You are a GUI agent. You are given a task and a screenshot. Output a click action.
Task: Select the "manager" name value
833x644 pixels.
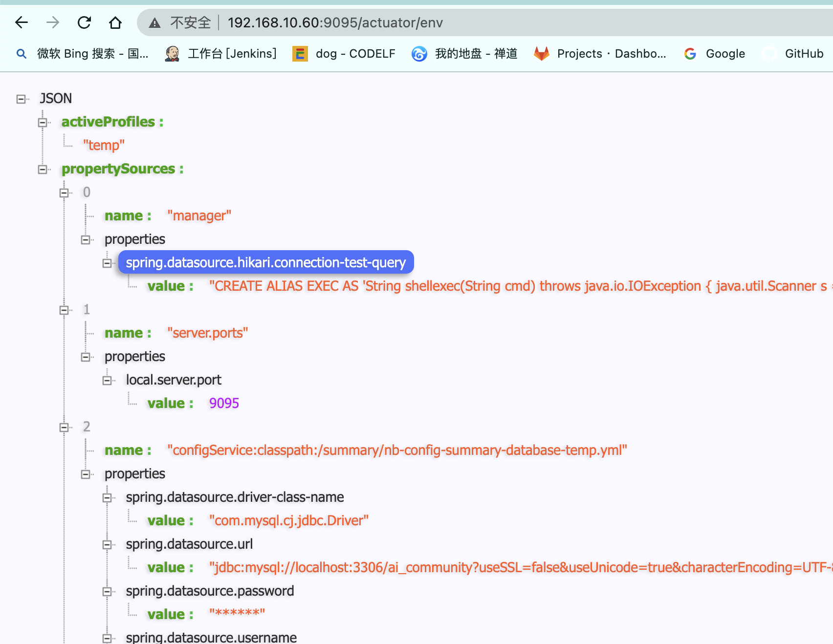click(199, 215)
